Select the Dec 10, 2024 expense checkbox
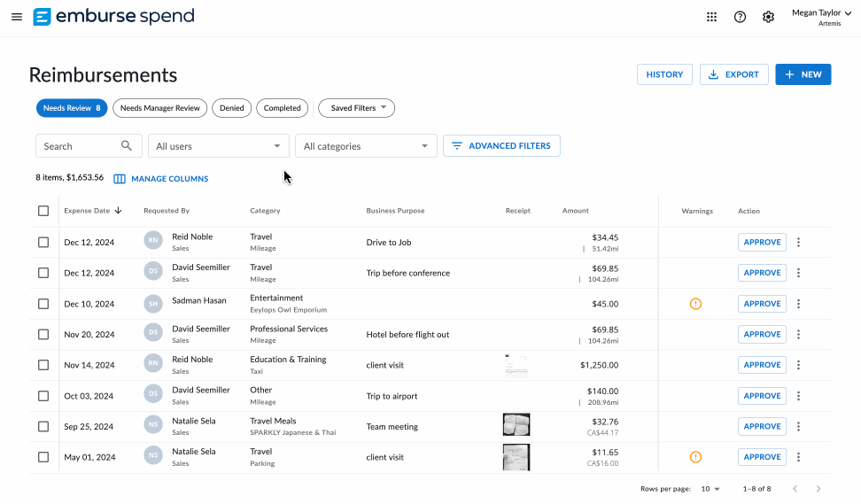Screen dimensions: 861x504 click(43, 304)
